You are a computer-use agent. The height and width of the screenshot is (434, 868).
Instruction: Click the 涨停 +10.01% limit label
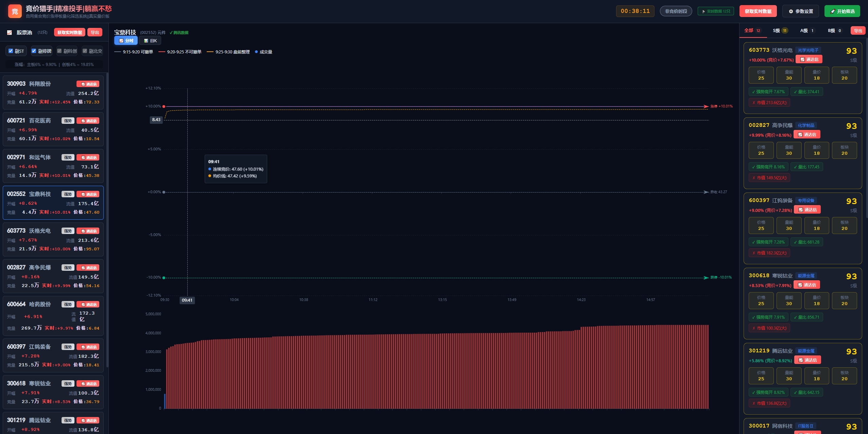tap(721, 106)
